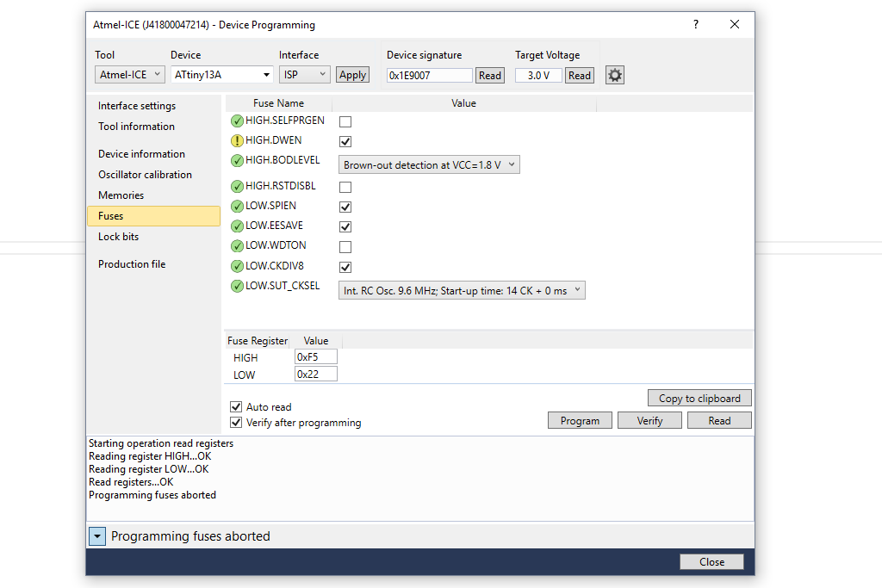The image size is (882, 588).
Task: Copy fuse values to clipboard
Action: (699, 398)
